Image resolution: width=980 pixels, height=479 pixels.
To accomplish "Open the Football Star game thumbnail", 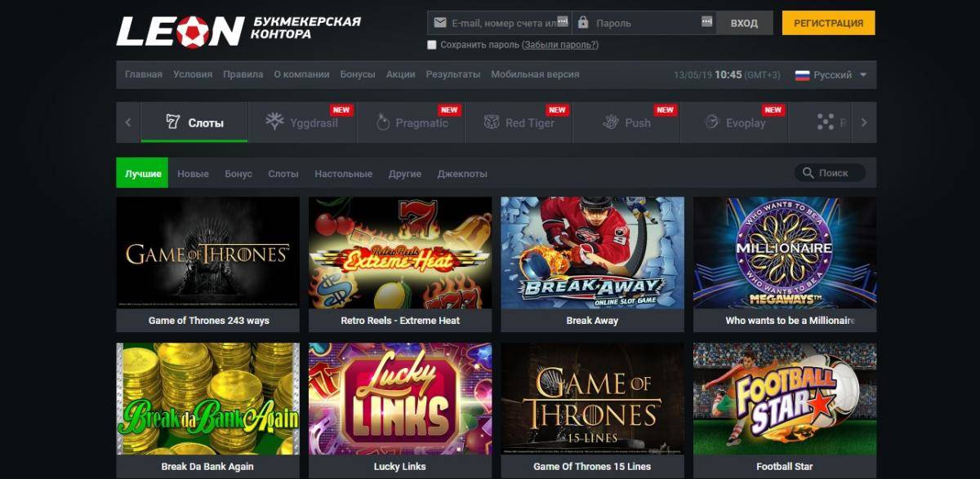I will (x=785, y=399).
